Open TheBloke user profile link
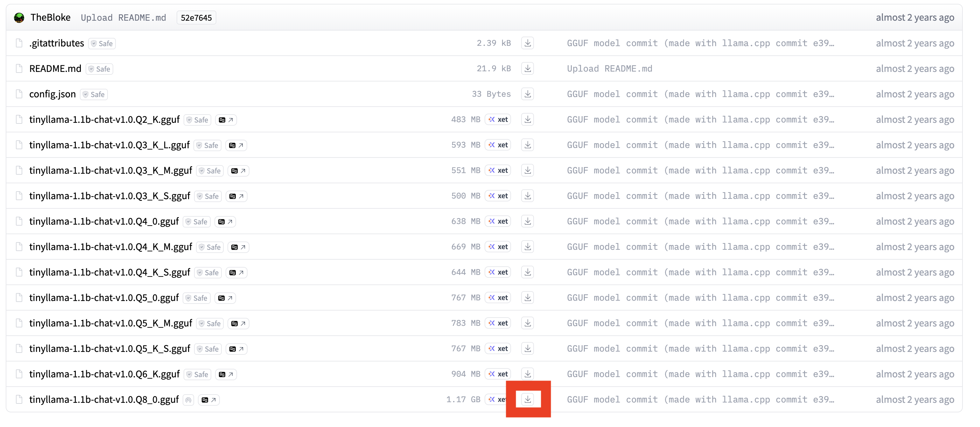980x427 pixels. (x=50, y=17)
